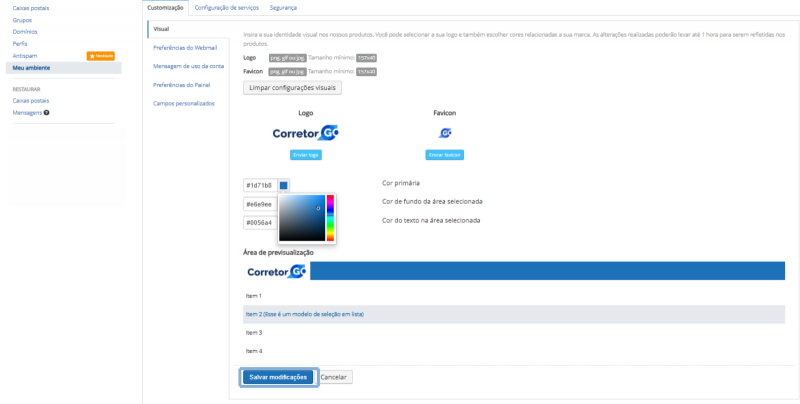Open Mensagem de uso da conta
The height and width of the screenshot is (404, 800).
coord(188,66)
